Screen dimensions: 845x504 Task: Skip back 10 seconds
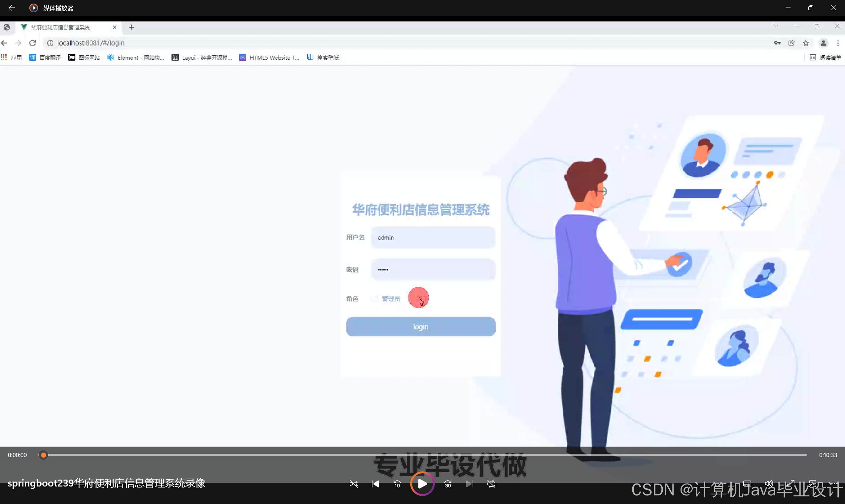pyautogui.click(x=397, y=484)
